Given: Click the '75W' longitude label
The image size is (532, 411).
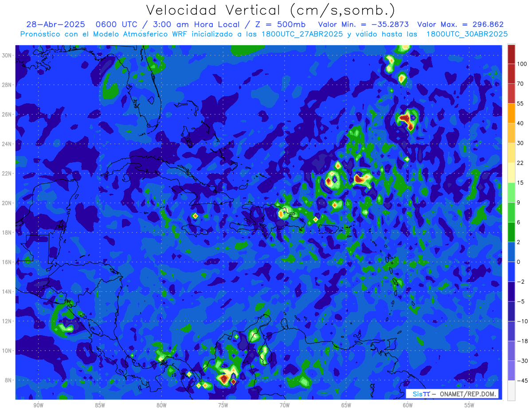Looking at the screenshot, I should (x=223, y=405).
